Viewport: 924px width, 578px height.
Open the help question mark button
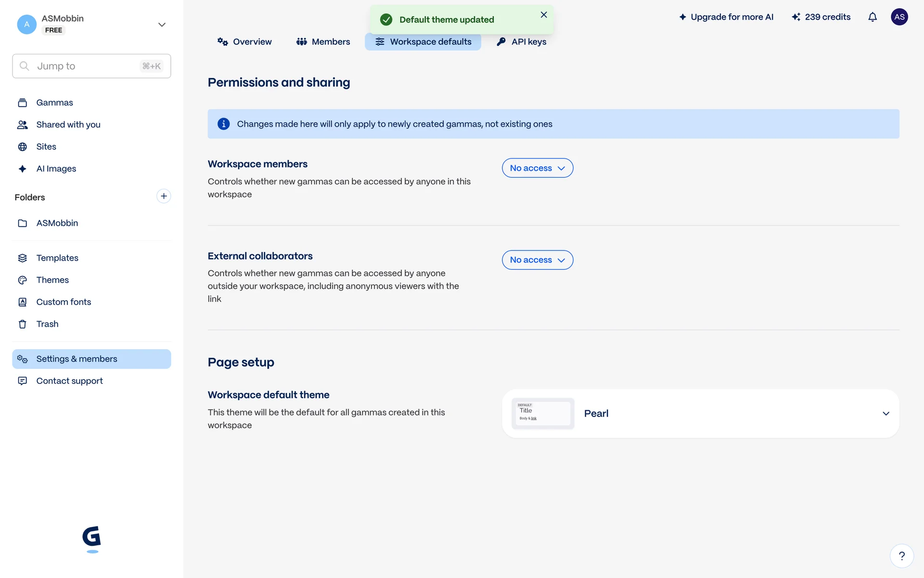901,556
